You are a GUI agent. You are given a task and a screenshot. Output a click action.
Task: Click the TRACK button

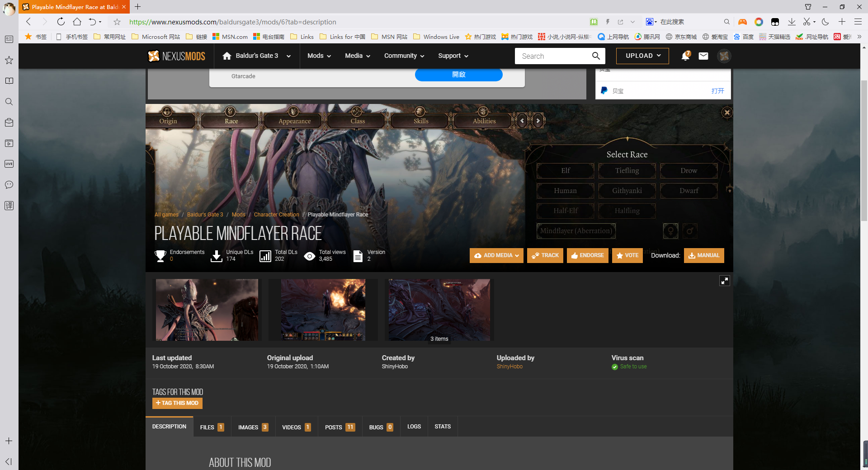(x=545, y=255)
